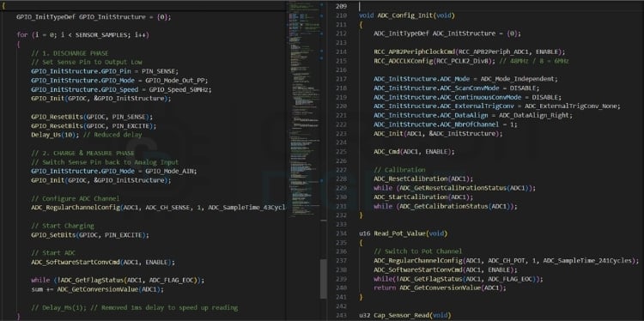Click line number 243 in gutter

[341, 315]
